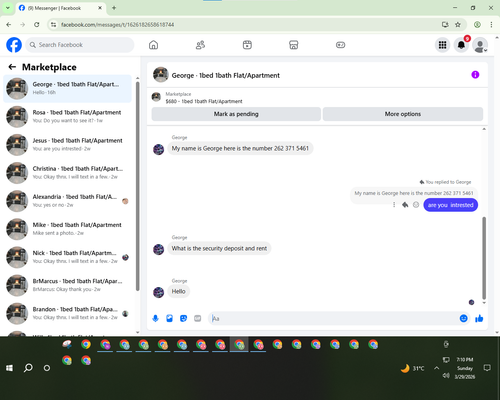
Task: Bookmark this page with the star
Action: coord(458,25)
